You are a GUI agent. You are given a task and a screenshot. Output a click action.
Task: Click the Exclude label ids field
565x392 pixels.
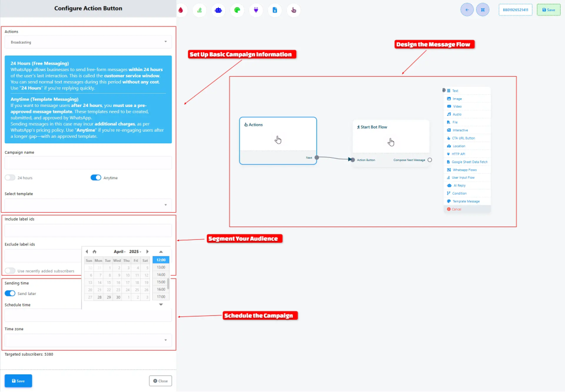click(43, 256)
